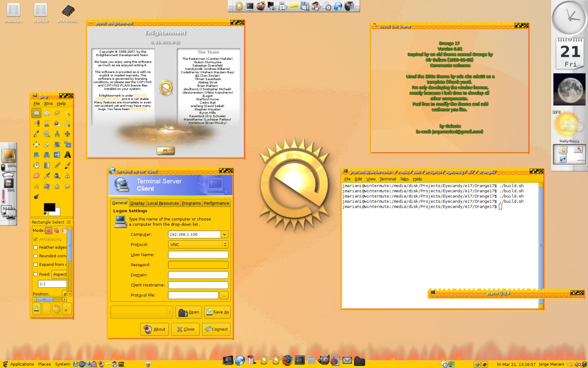
Task: Select the Move tool in GIMP toolbox
Action: coord(68,134)
